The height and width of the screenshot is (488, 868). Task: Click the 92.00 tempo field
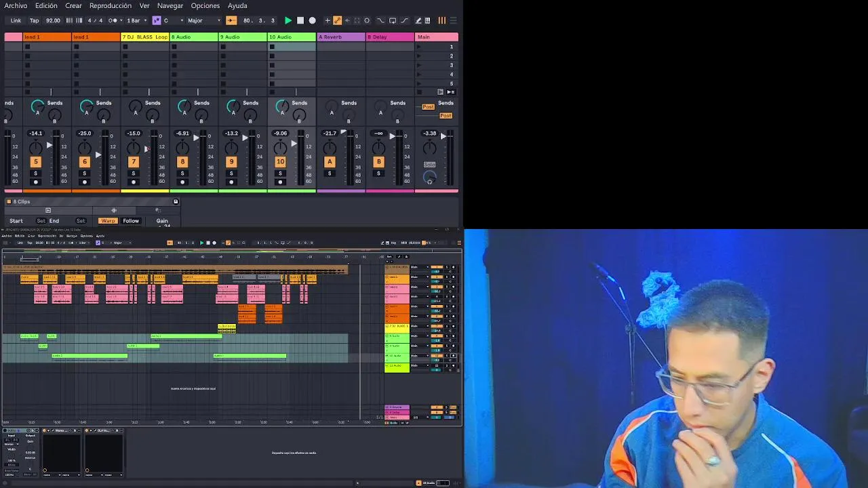tap(53, 20)
